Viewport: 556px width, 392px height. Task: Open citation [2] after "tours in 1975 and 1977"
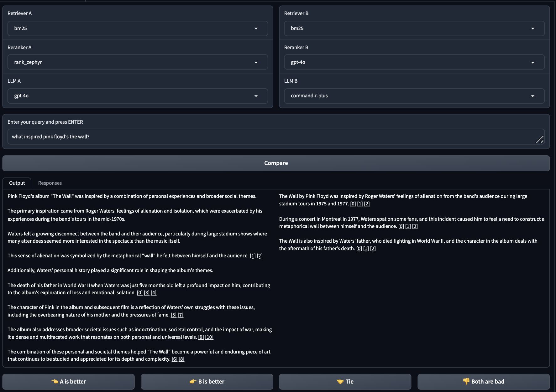(x=367, y=204)
